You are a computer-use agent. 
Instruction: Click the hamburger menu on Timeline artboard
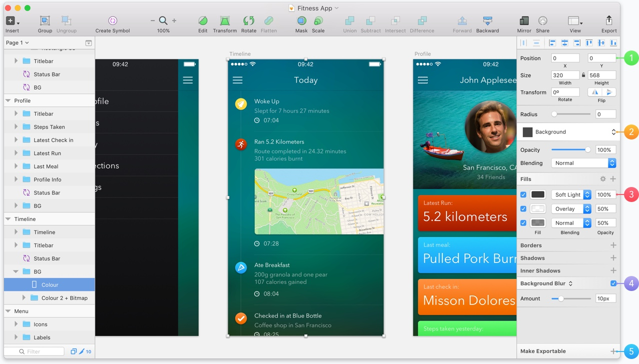click(x=238, y=80)
